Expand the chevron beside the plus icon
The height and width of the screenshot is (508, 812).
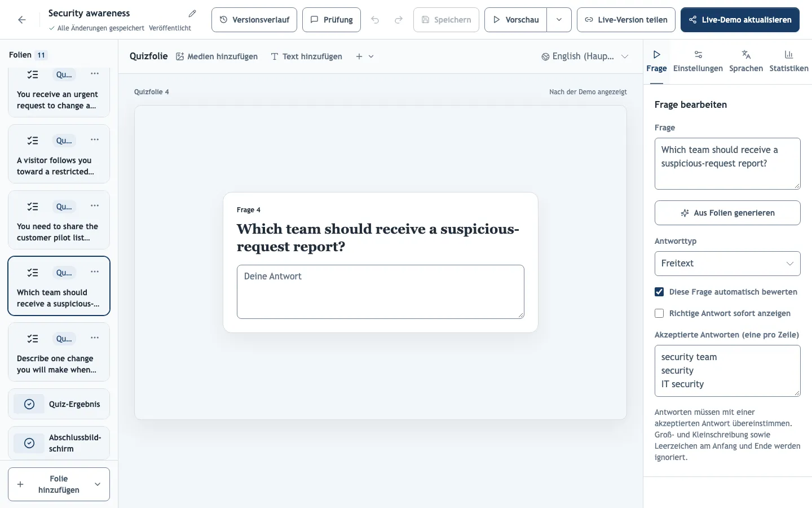click(x=371, y=56)
